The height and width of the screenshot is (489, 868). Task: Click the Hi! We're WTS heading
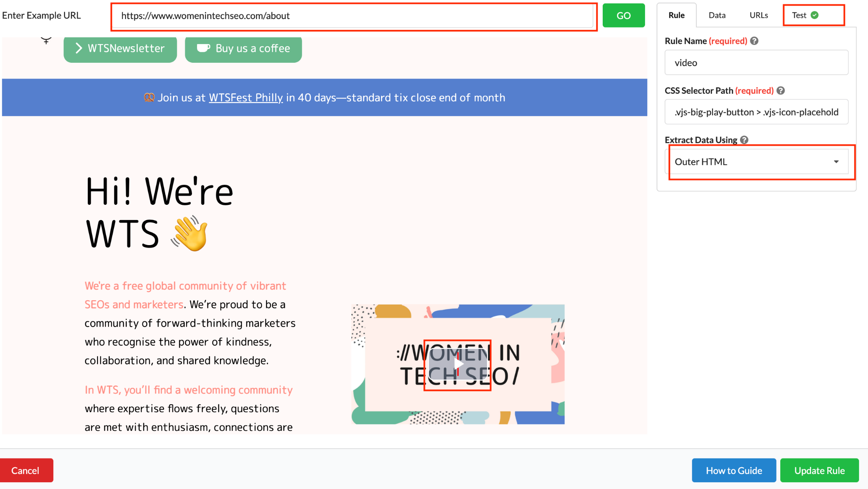[159, 212]
